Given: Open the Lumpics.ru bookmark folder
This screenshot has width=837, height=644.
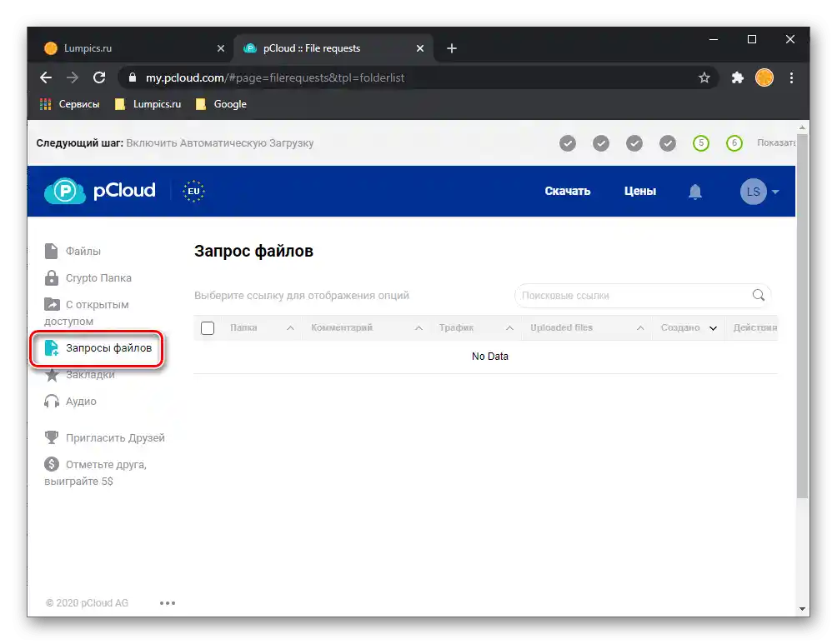Looking at the screenshot, I should [148, 104].
